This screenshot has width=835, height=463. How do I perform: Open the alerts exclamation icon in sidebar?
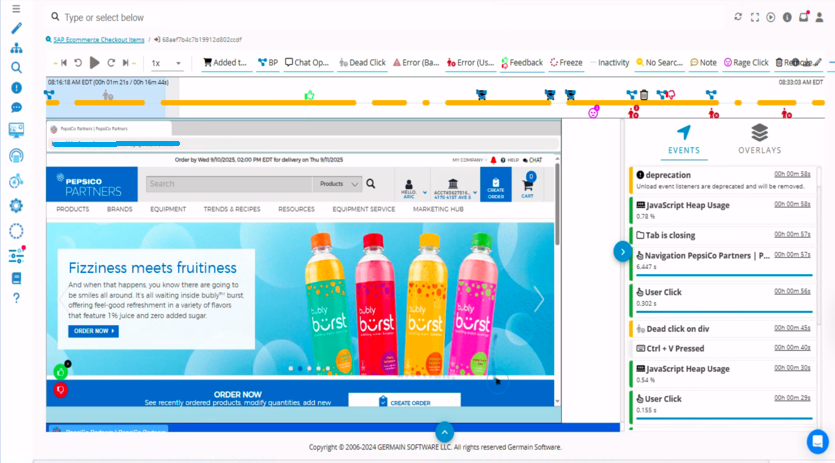pyautogui.click(x=17, y=87)
